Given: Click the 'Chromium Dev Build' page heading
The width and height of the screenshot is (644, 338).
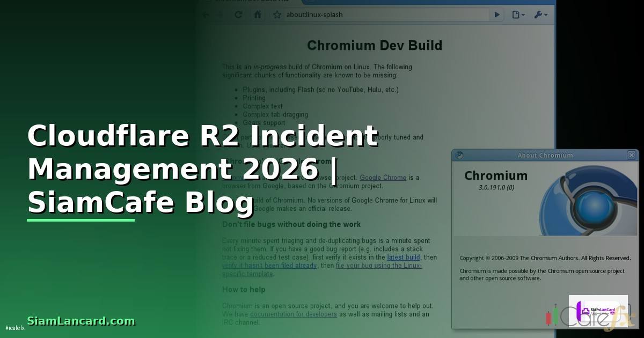Looking at the screenshot, I should point(375,45).
